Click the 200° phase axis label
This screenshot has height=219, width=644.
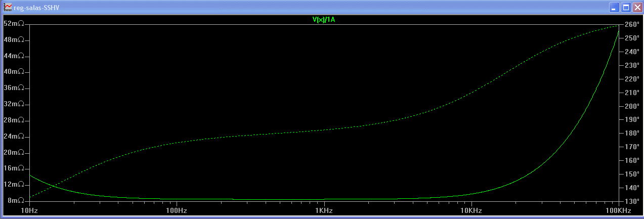(632, 106)
